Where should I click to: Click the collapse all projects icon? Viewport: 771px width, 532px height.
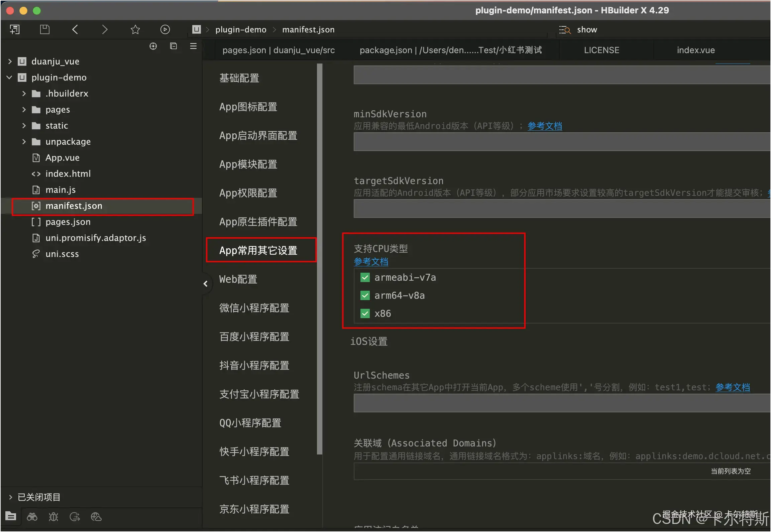point(173,46)
